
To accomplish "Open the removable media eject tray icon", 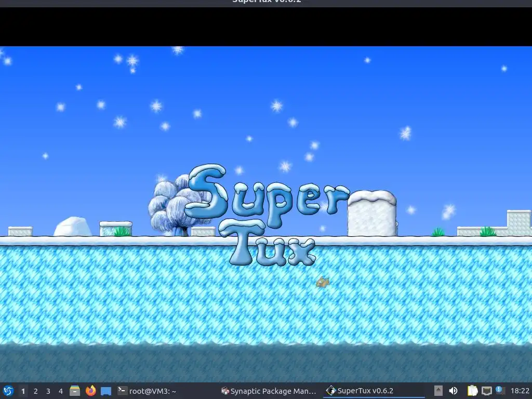I will (x=438, y=391).
